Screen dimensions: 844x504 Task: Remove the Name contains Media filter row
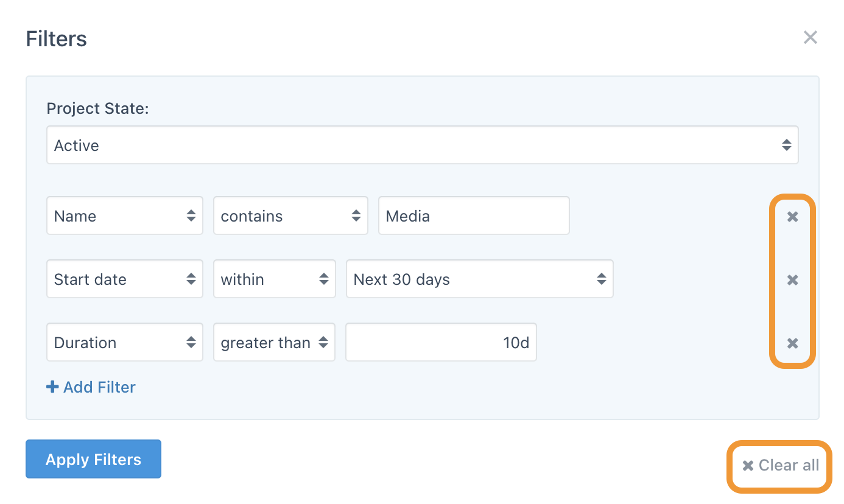tap(792, 216)
